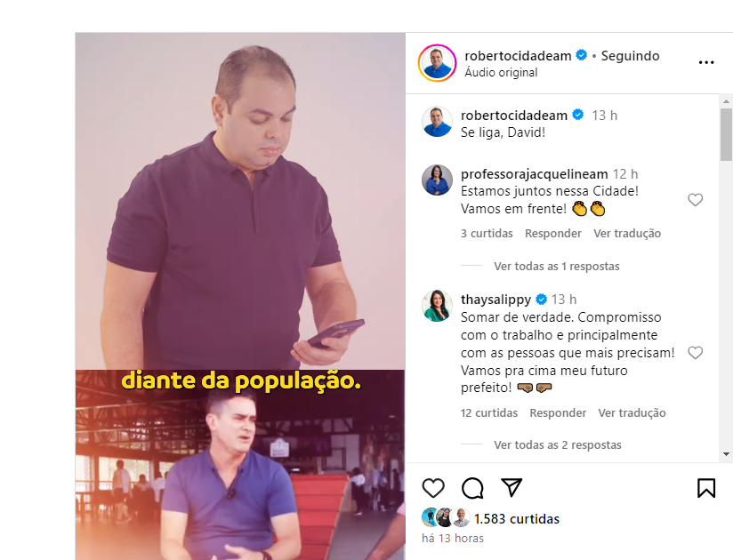This screenshot has height=560, width=733.
Task: Save the post with the bookmark icon
Action: (x=706, y=488)
